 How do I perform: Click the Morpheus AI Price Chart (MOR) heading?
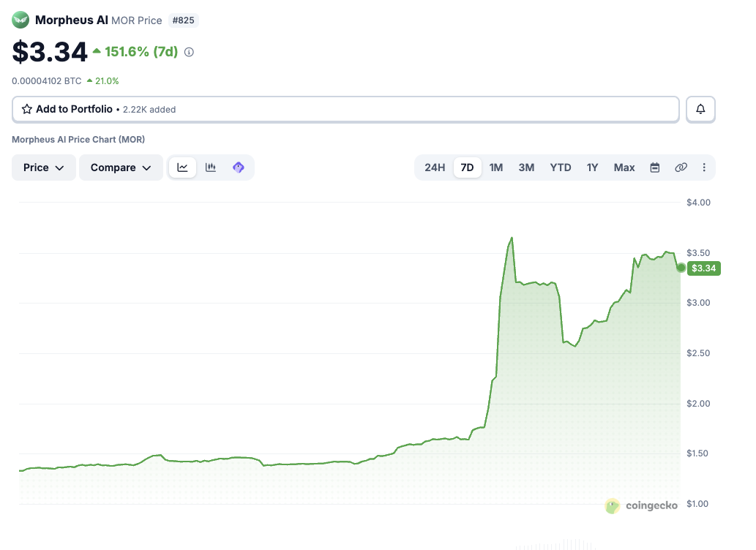(x=78, y=139)
